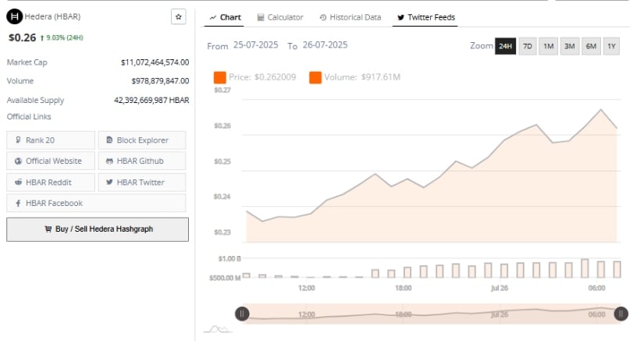Click the right range navigator handle
Image resolution: width=644 pixels, height=341 pixels.
coord(621,314)
